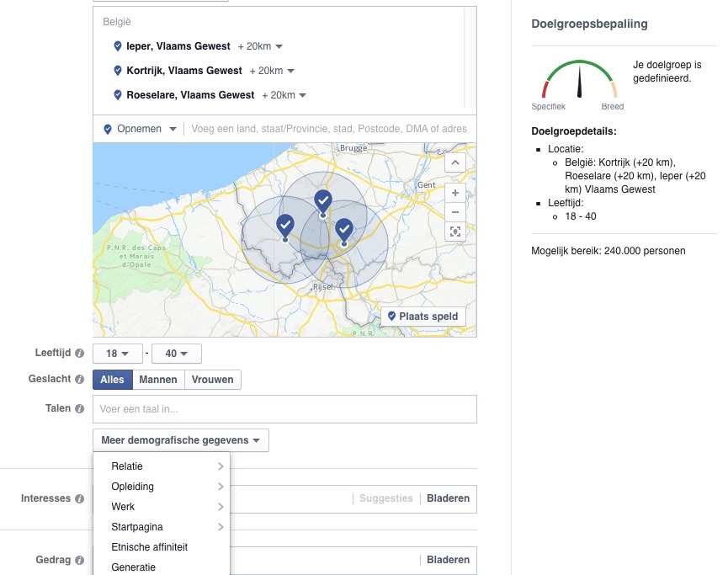Zoom out on the map with minus icon
The width and height of the screenshot is (728, 575).
(454, 211)
